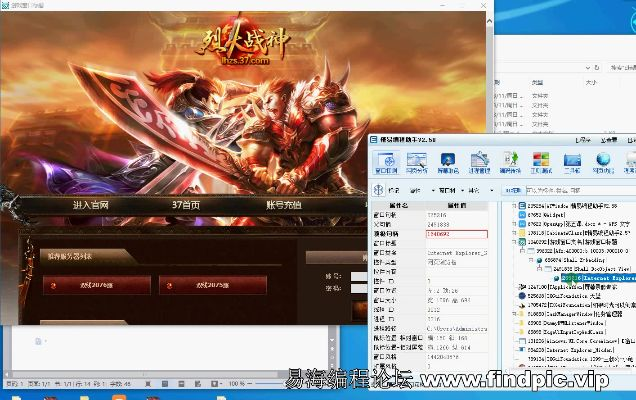Select the TaskManagerWindow 任务管理器 tree node

point(575,314)
